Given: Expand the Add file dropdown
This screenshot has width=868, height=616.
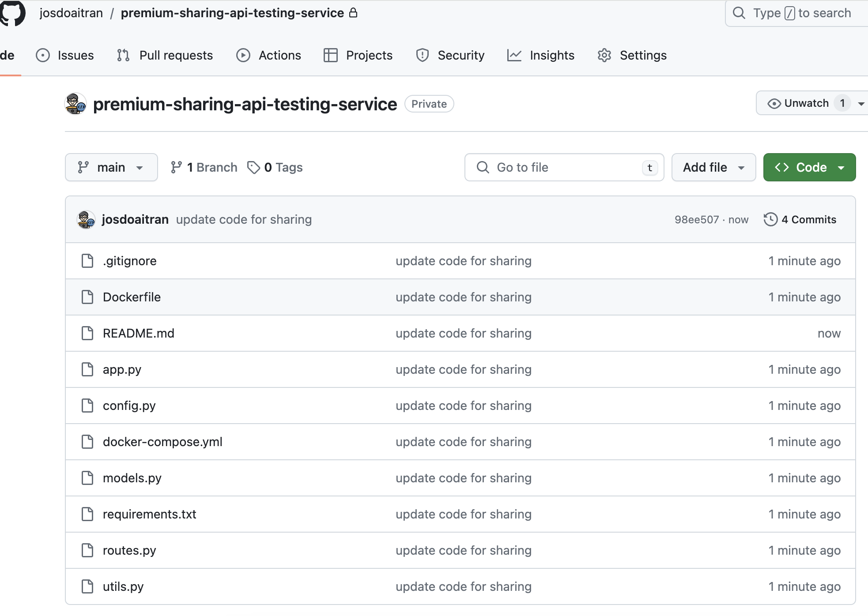Looking at the screenshot, I should click(713, 167).
